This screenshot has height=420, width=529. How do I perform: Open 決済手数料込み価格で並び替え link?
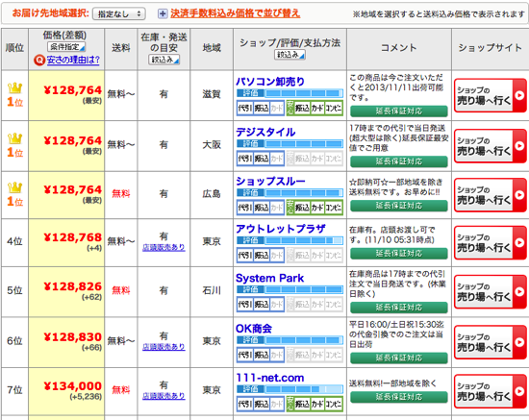click(x=235, y=13)
